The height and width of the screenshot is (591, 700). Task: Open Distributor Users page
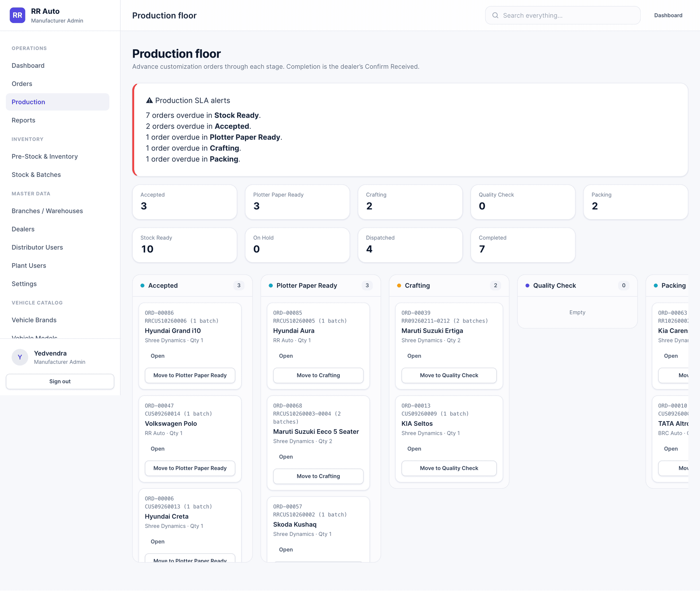(58, 248)
